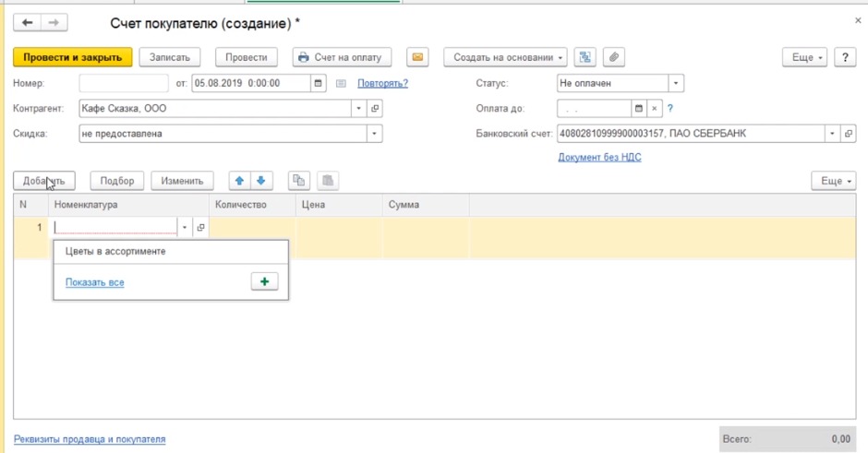Screen dimensions: 868x453
Task: Click the Документ без НДС link
Action: (x=599, y=157)
